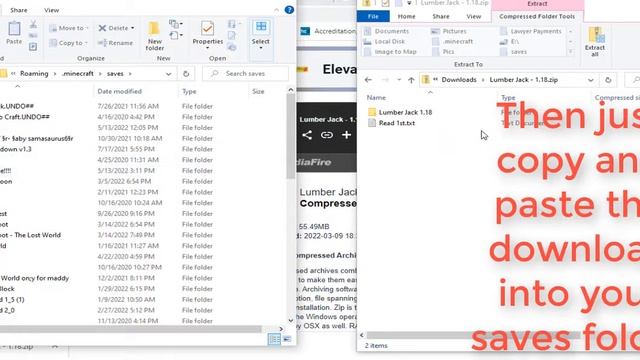Viewport: 640px width, 360px height.
Task: Click the vertical scrollbar in saves window
Action: coord(291,137)
